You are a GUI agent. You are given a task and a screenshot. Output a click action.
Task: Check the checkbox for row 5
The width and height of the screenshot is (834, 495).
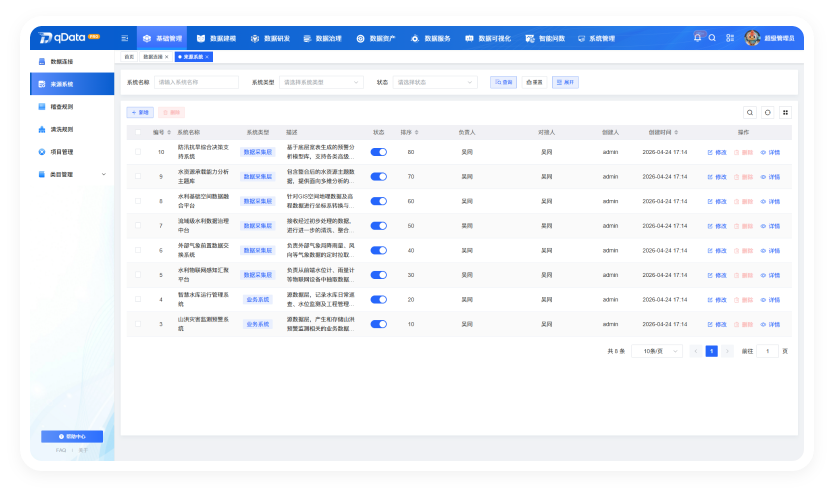138,275
